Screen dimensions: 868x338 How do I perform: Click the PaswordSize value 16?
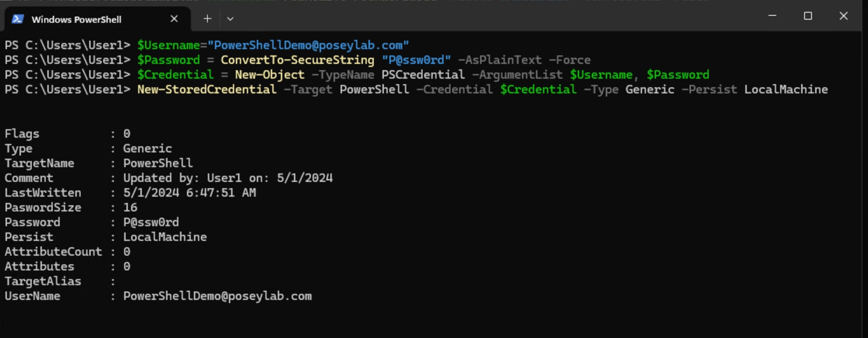[x=130, y=208]
